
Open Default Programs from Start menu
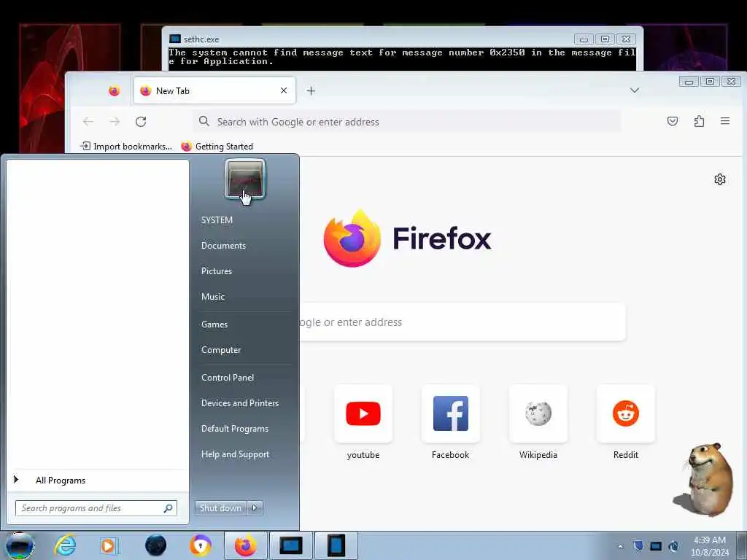coord(234,429)
